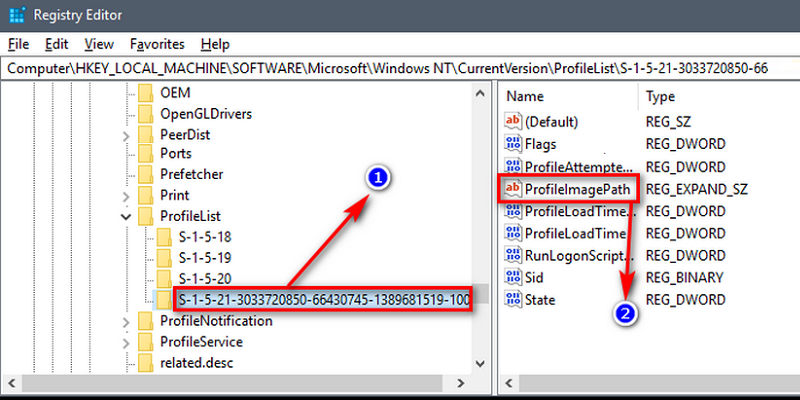This screenshot has width=800, height=400.
Task: Click the State DWORD value icon
Action: coord(513,299)
